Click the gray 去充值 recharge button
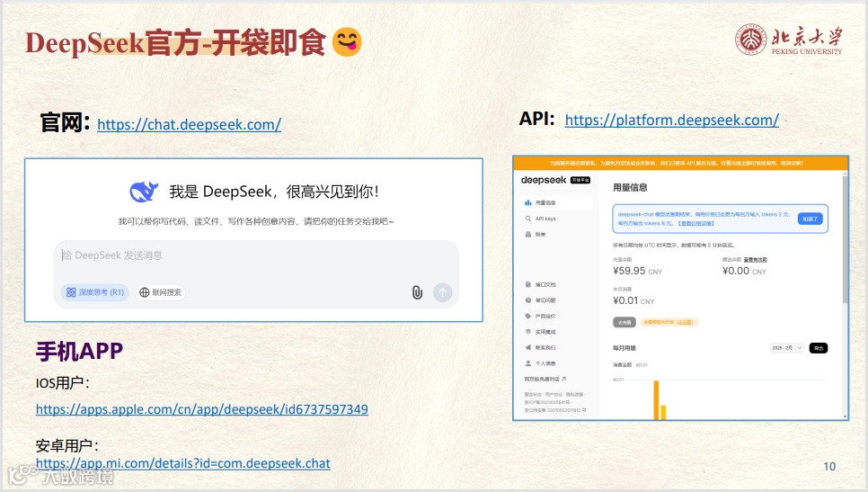The width and height of the screenshot is (868, 492). click(x=624, y=322)
